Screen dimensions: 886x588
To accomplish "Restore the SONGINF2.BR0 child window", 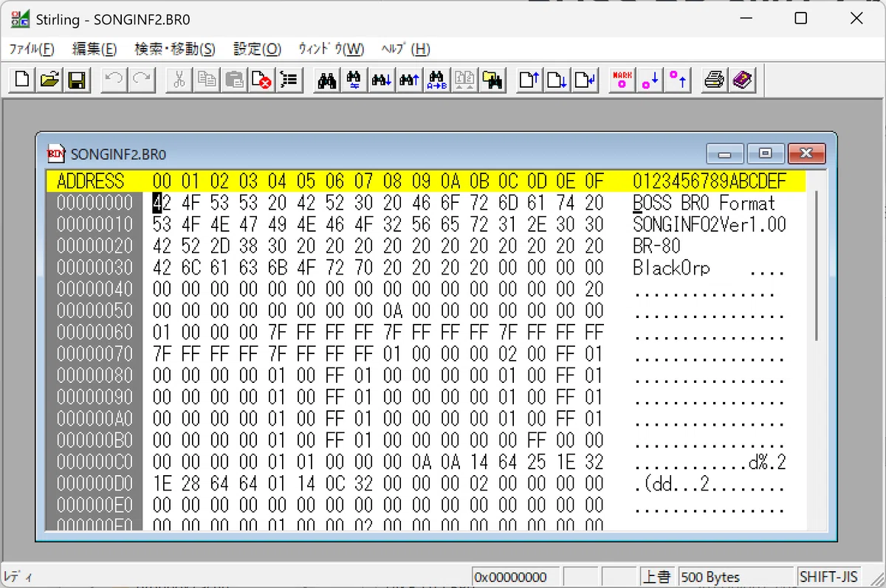I will pos(766,153).
